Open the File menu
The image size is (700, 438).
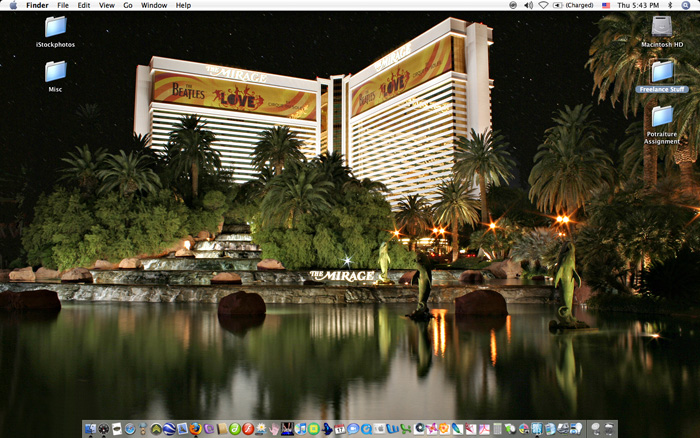tap(63, 5)
